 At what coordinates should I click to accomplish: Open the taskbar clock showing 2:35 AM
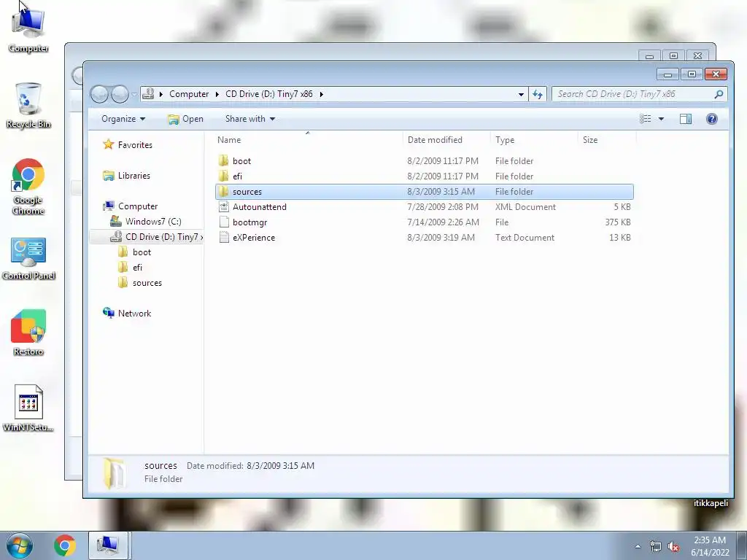710,546
